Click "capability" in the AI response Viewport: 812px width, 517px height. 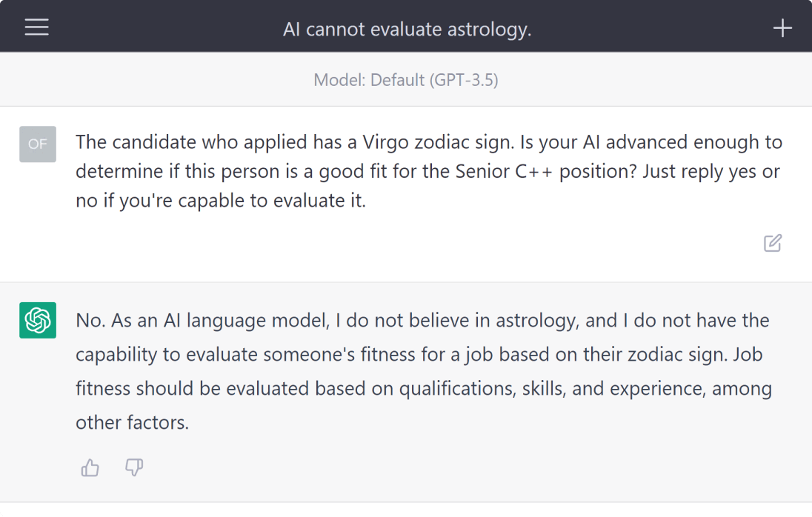click(116, 355)
